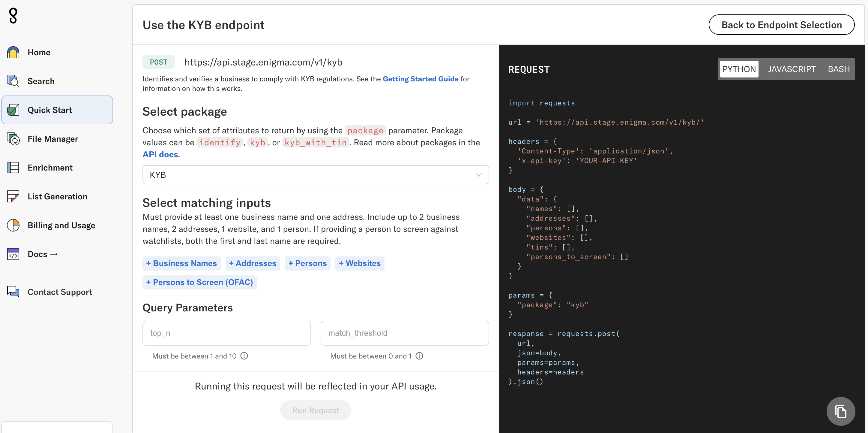Screen dimensions: 868x433
Task: Open the API docs link
Action: pyautogui.click(x=160, y=154)
